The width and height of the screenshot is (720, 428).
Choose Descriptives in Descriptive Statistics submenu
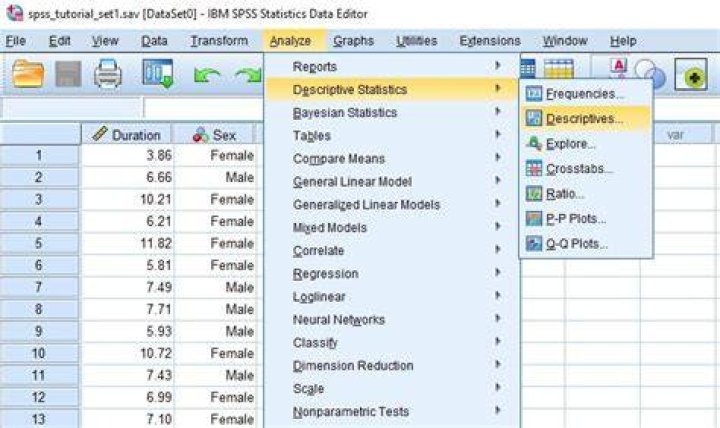tap(585, 118)
